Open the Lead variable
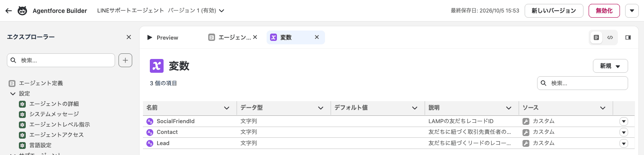Screen dimensions: 644x155 click(163, 143)
